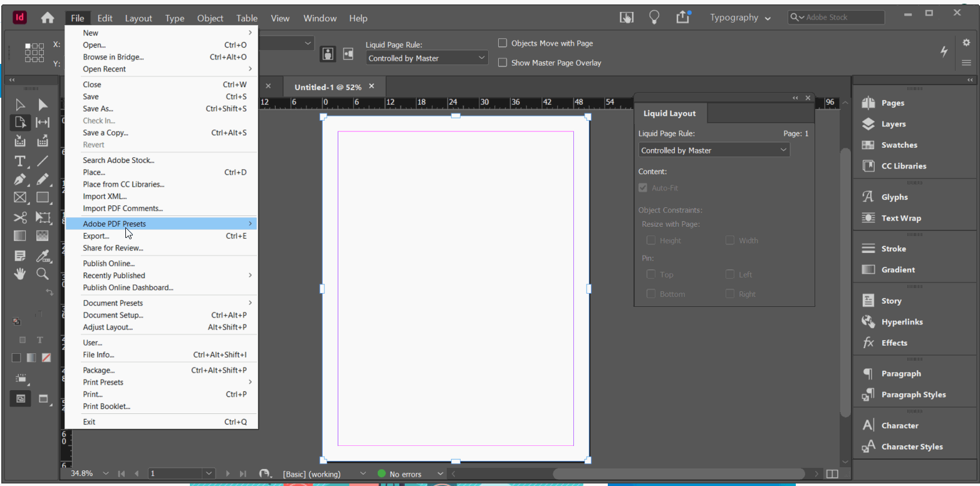980x486 pixels.
Task: Click the lightbulb Learn icon
Action: coord(654,18)
